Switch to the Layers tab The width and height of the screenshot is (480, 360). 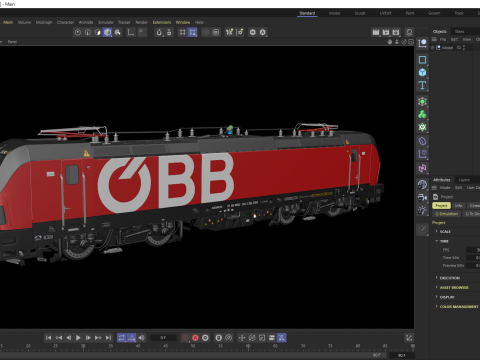(x=464, y=180)
